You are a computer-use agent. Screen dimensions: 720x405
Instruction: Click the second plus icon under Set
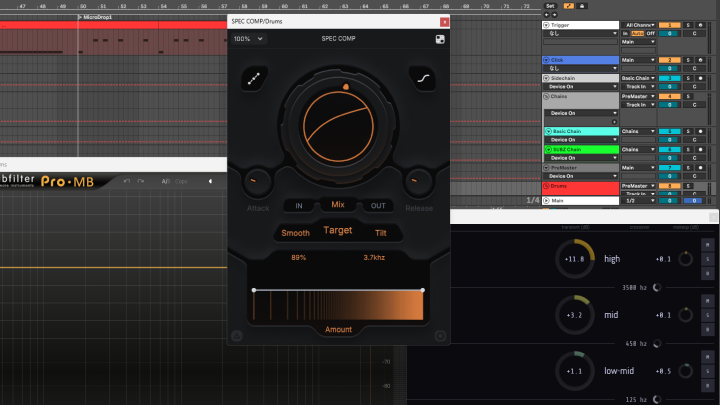point(554,15)
